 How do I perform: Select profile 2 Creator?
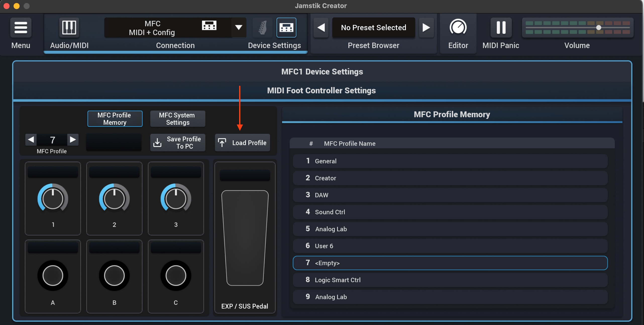click(x=450, y=178)
